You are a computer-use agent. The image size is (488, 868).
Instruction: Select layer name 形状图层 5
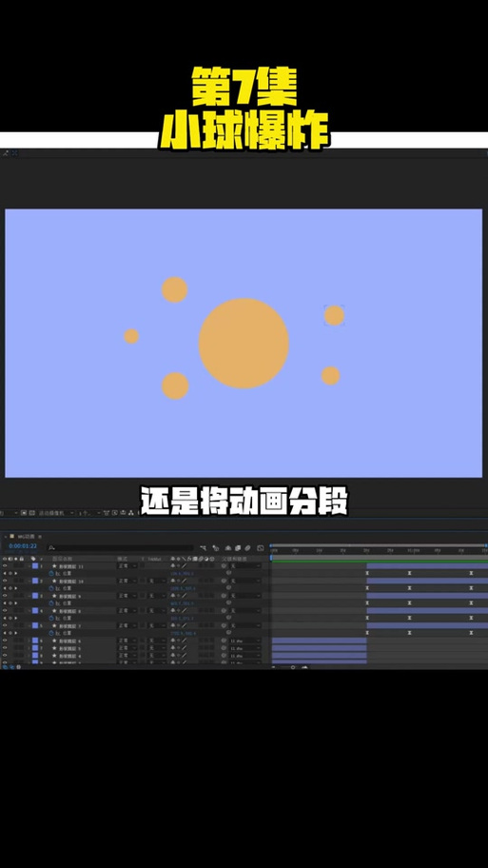point(70,648)
